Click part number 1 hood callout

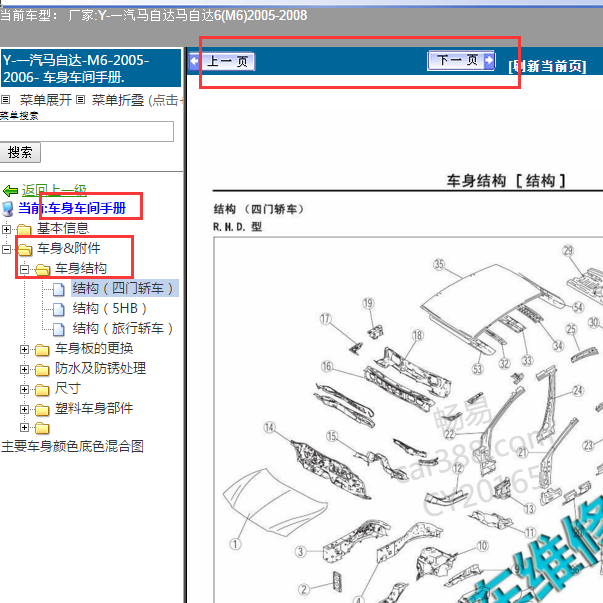235,544
